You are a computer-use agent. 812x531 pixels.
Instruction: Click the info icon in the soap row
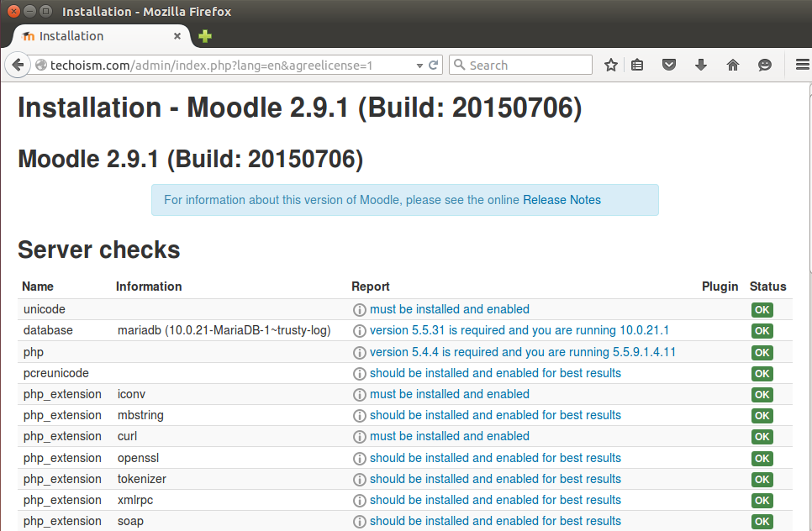pos(360,522)
